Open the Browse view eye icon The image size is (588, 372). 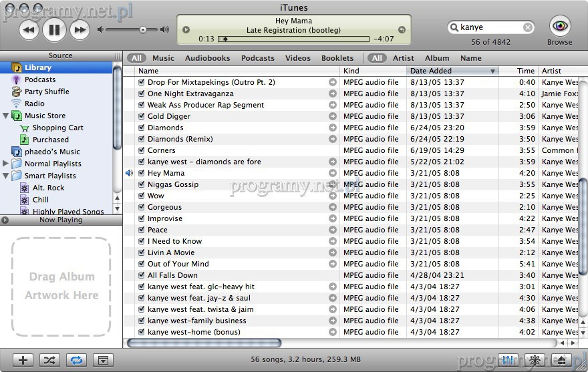coord(559,26)
